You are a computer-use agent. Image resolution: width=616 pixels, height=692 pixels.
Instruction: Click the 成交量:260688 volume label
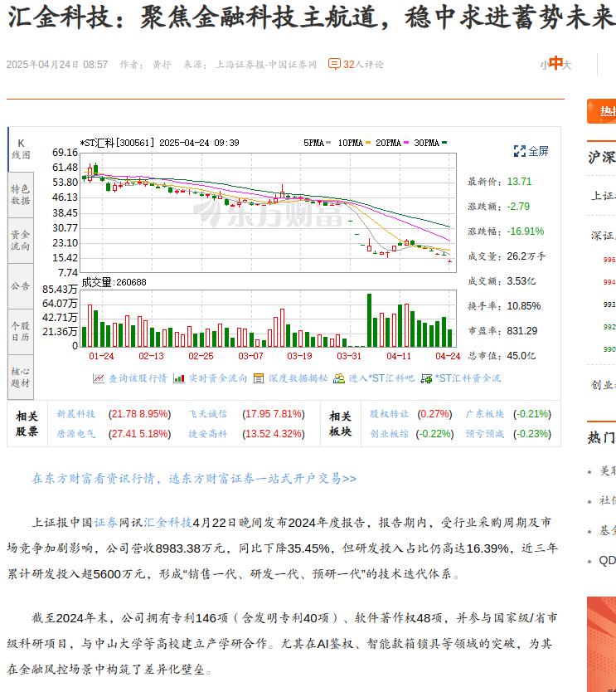coord(114,282)
